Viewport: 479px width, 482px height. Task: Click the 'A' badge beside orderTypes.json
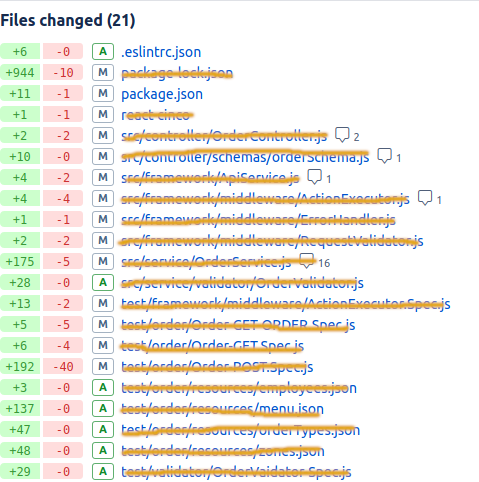pyautogui.click(x=103, y=430)
